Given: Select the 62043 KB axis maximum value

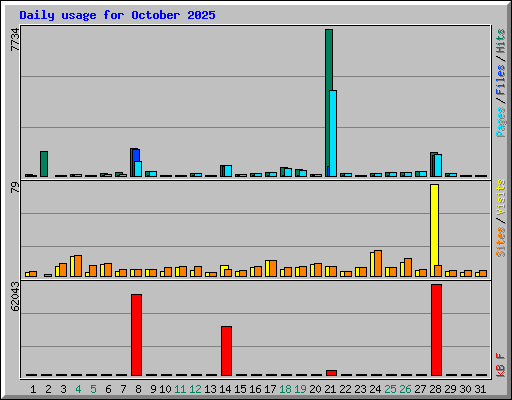Looking at the screenshot, I should 15,297.
